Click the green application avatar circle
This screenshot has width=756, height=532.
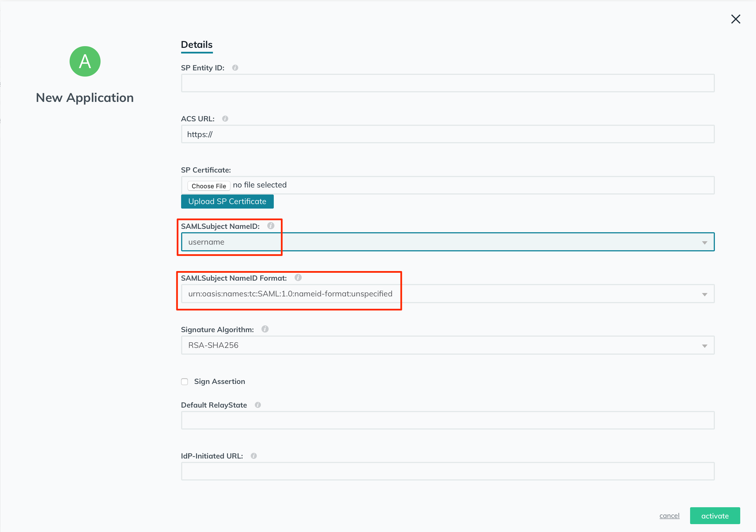coord(85,62)
